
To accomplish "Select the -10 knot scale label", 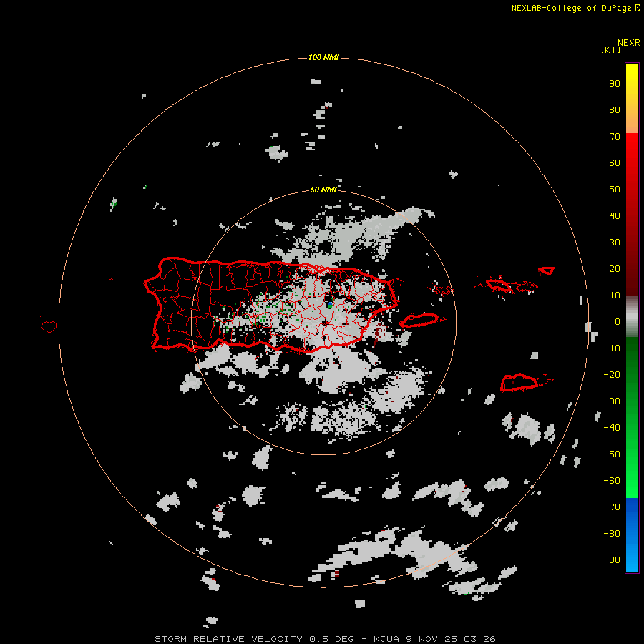I will pyautogui.click(x=612, y=348).
